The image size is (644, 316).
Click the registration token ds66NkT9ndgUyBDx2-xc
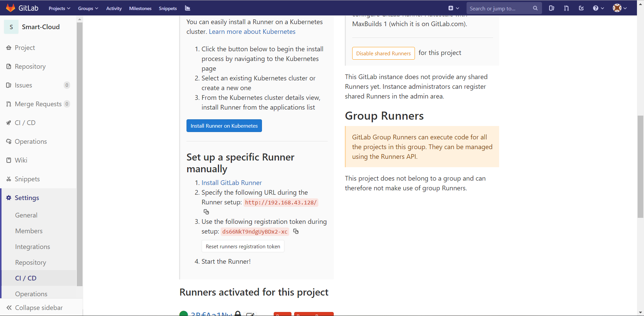(255, 232)
